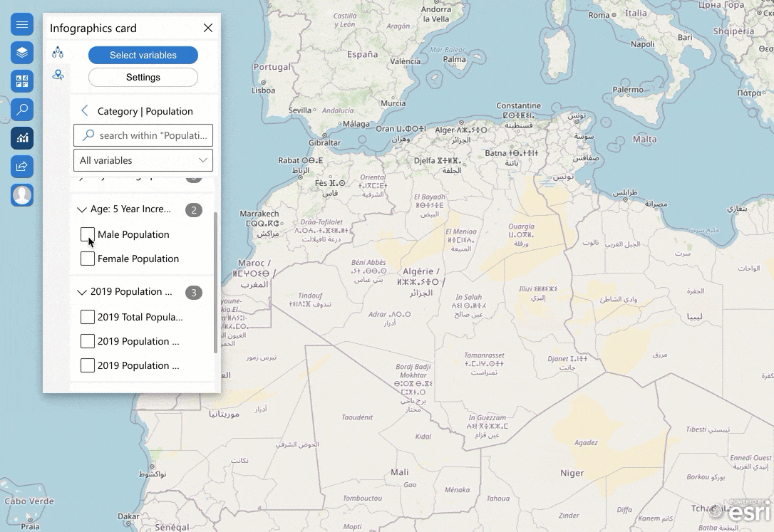
Task: Open the All variables dropdown
Action: [x=143, y=160]
